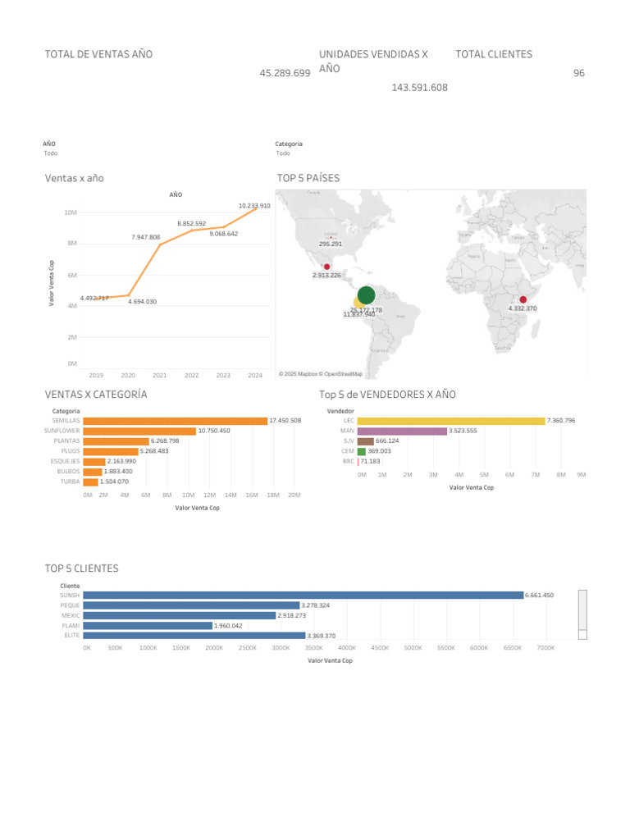Click the 2024 point labeled 10.233.910
This screenshot has width=630, height=840.
click(x=256, y=208)
